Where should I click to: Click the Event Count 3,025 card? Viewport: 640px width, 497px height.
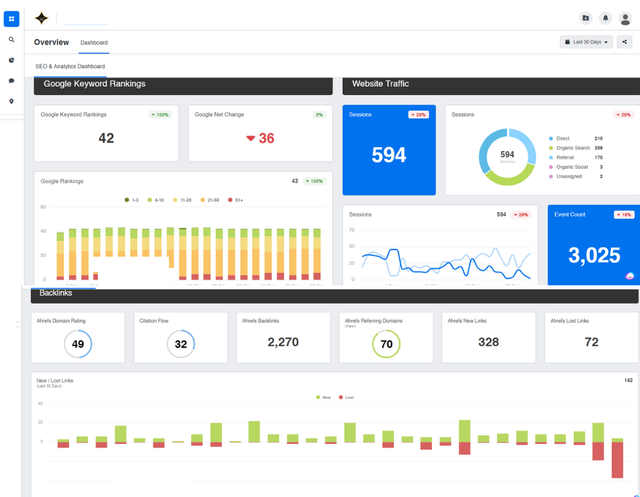coord(594,245)
